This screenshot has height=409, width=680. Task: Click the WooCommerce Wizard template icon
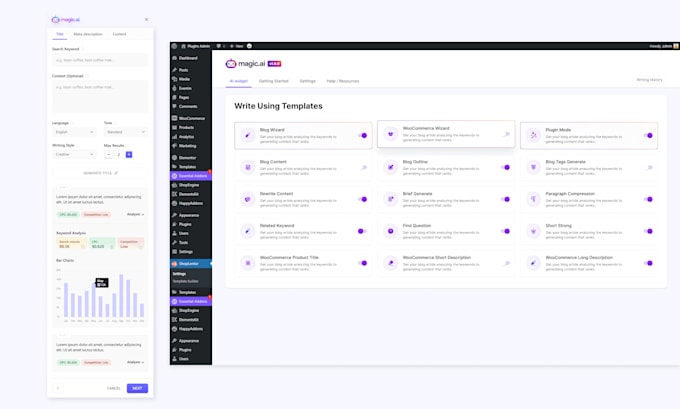coord(390,134)
